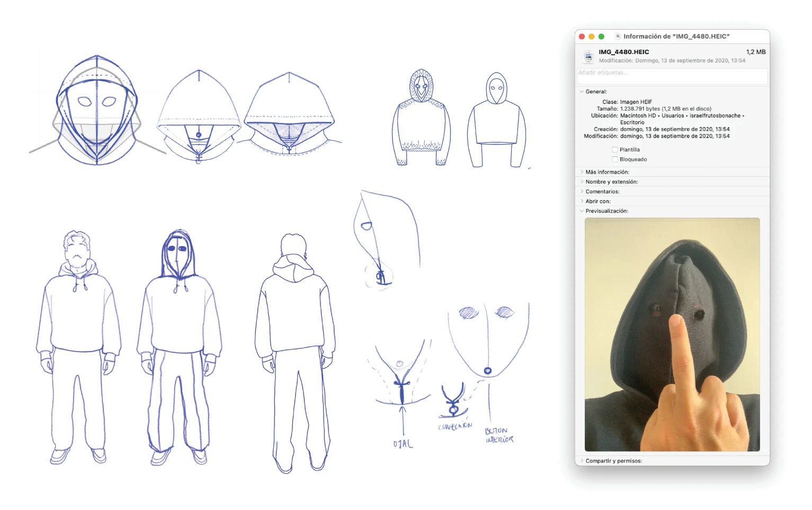This screenshot has width=812, height=510.
Task: Click the Clase value Imagen HEIF
Action: coord(636,102)
